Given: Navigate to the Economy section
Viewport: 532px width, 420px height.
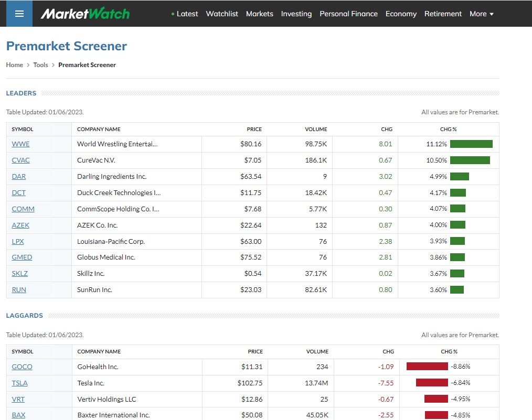Looking at the screenshot, I should [401, 14].
